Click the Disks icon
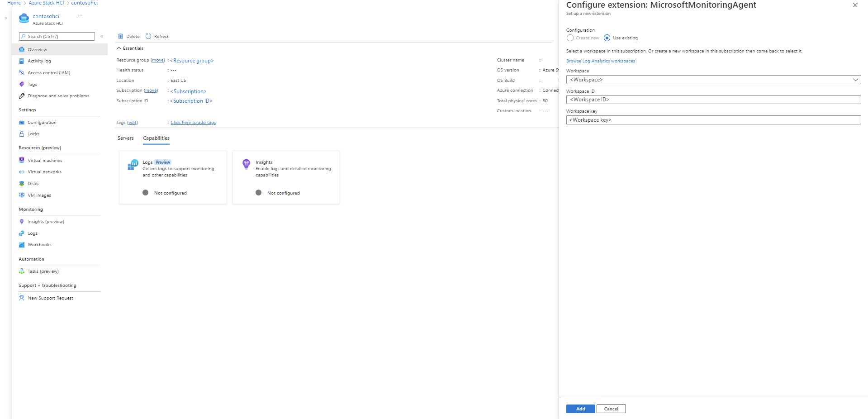Screen dimensions: 868x419 point(22,183)
